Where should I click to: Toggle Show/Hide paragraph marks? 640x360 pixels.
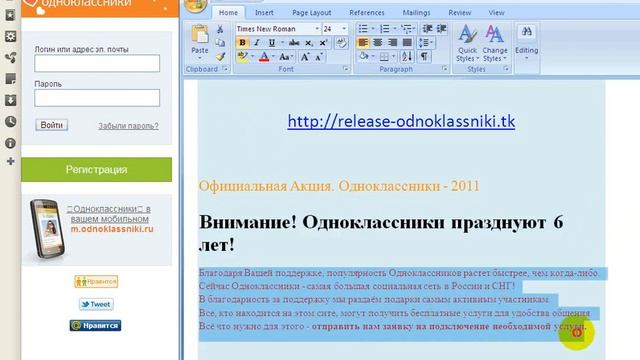click(x=424, y=56)
